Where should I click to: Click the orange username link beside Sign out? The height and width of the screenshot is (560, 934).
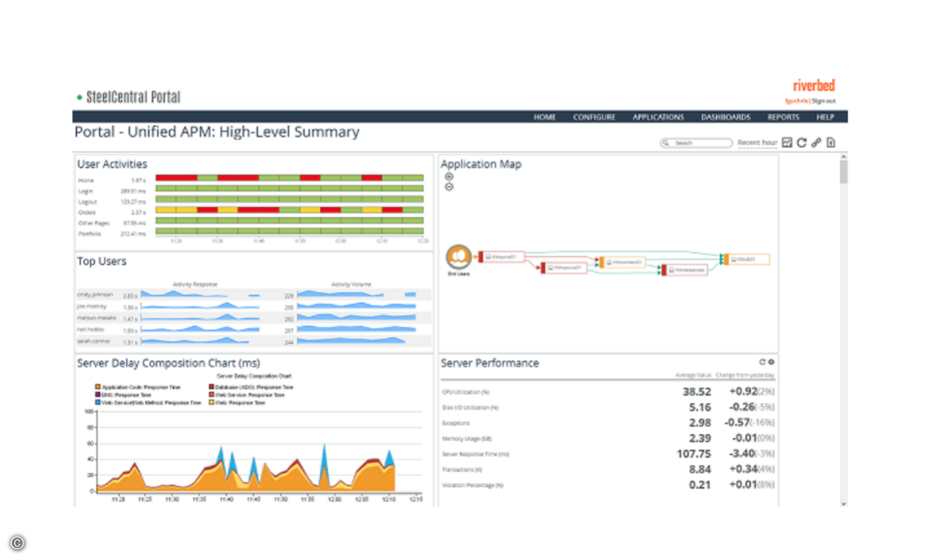[798, 101]
